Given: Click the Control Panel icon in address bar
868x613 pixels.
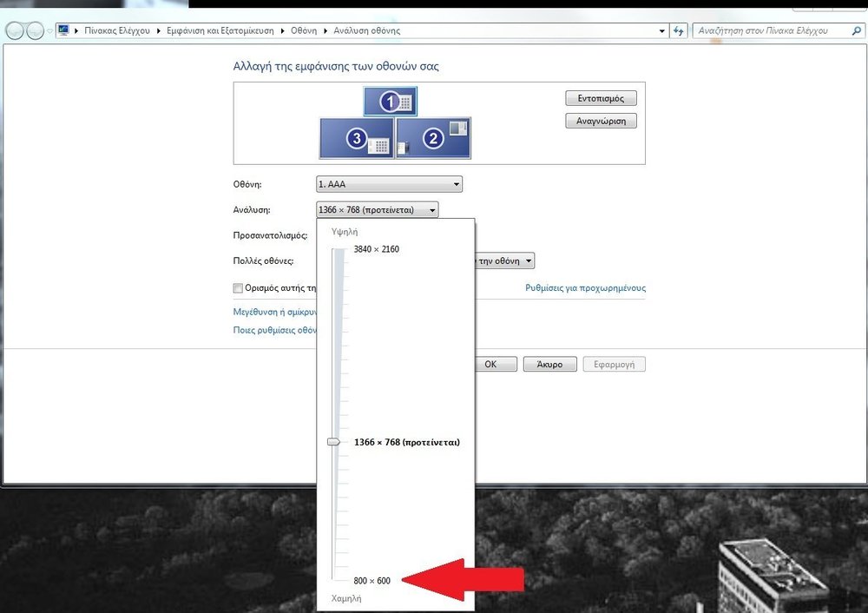Looking at the screenshot, I should 63,30.
